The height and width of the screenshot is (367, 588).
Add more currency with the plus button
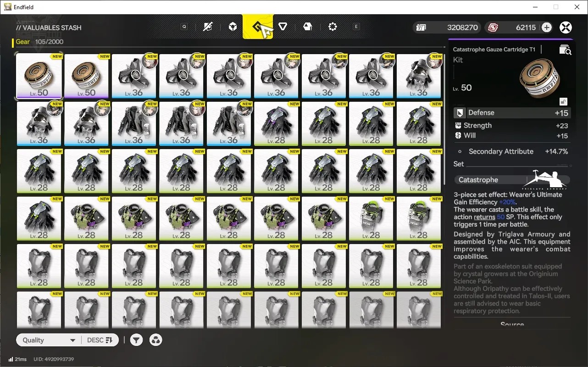click(546, 28)
